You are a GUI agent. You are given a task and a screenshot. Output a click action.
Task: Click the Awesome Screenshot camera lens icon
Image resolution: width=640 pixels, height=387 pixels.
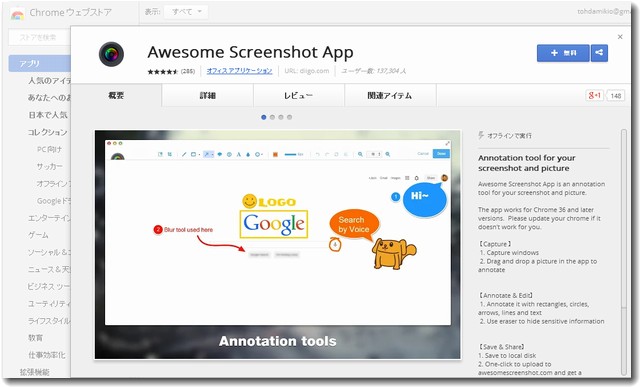point(111,54)
